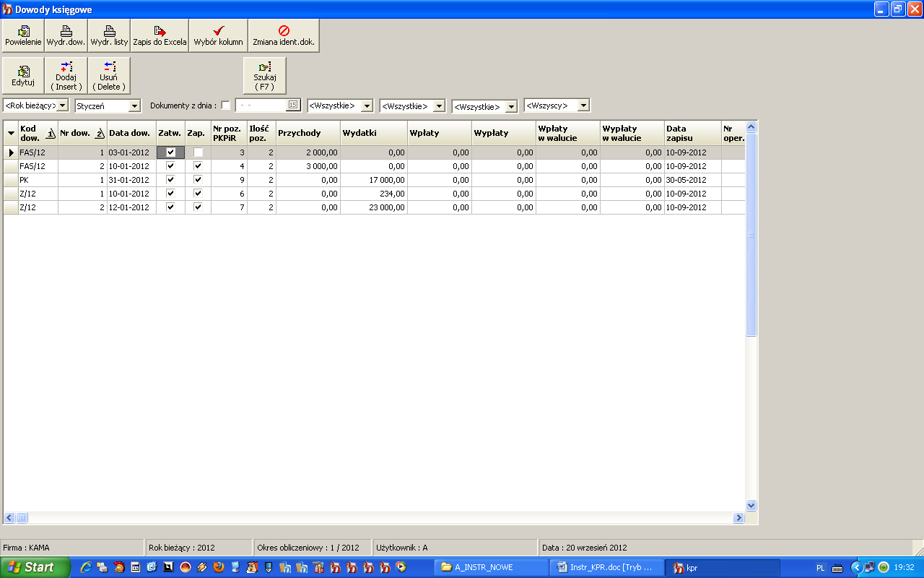The image size is (924, 578).
Task: Open Wybór kolumn column chooser
Action: tap(218, 35)
